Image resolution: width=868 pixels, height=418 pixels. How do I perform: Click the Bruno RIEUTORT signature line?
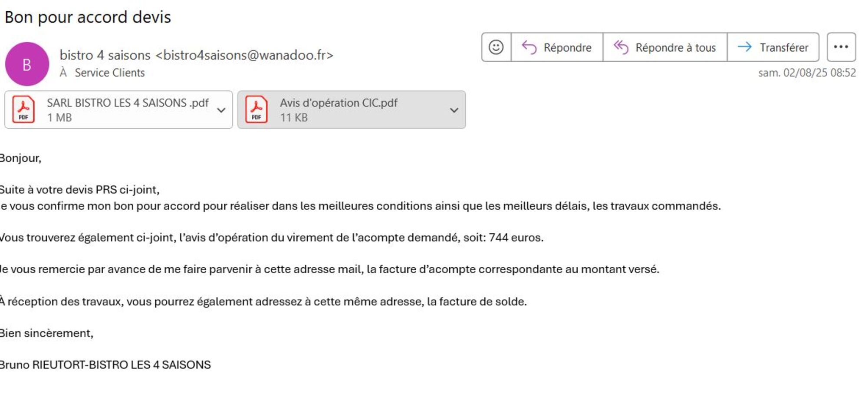coord(105,365)
